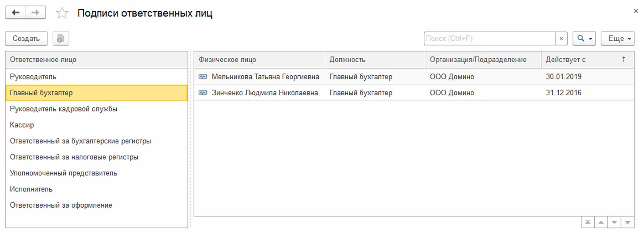Clear the search field with the x icon

tap(561, 39)
